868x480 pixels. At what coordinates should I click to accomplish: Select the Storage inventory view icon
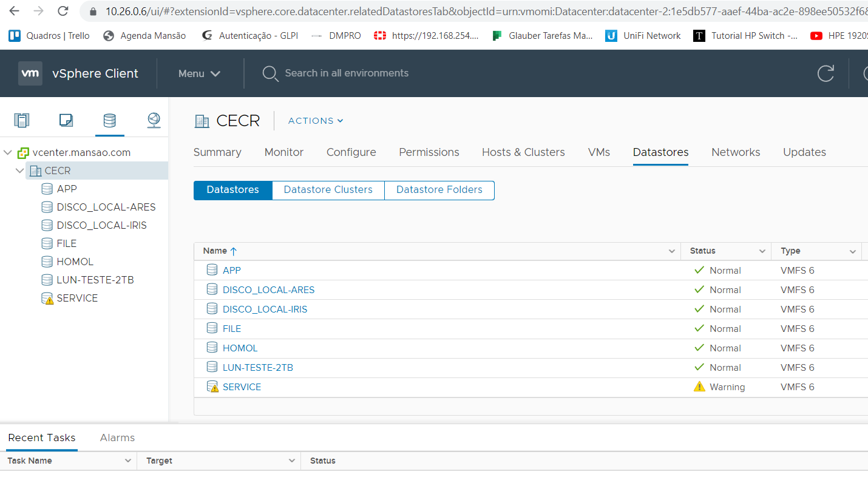pos(110,120)
